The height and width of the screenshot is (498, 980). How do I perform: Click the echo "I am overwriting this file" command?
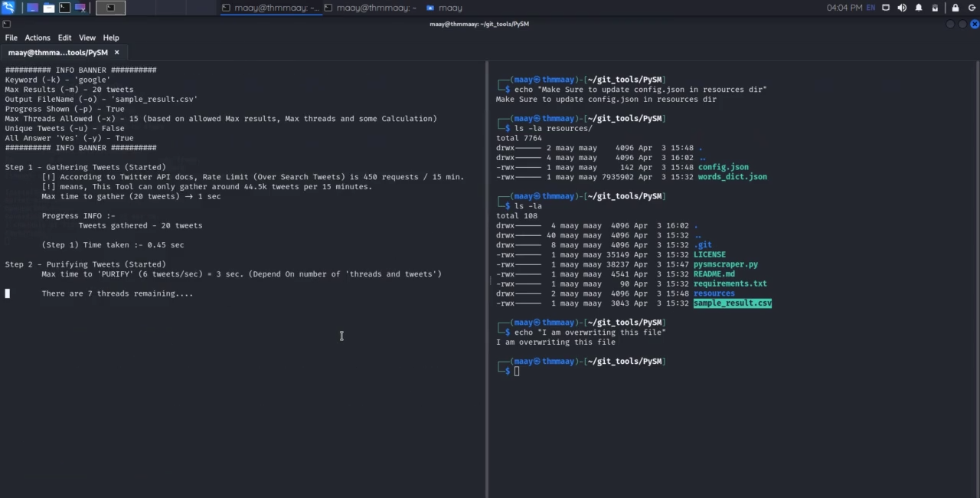590,333
